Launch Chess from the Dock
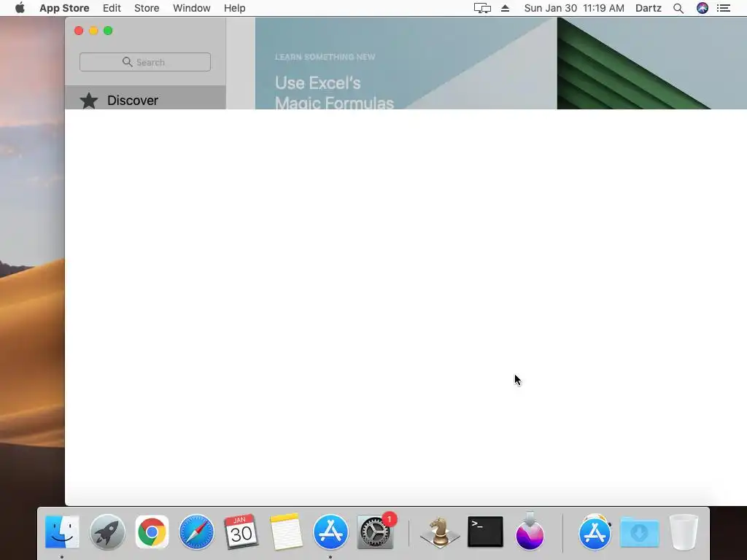The height and width of the screenshot is (560, 747). click(x=440, y=532)
